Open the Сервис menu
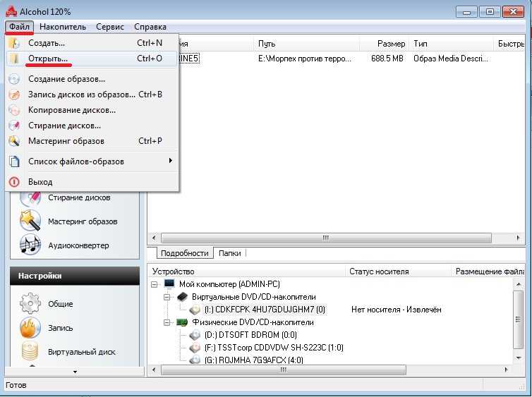 point(110,27)
